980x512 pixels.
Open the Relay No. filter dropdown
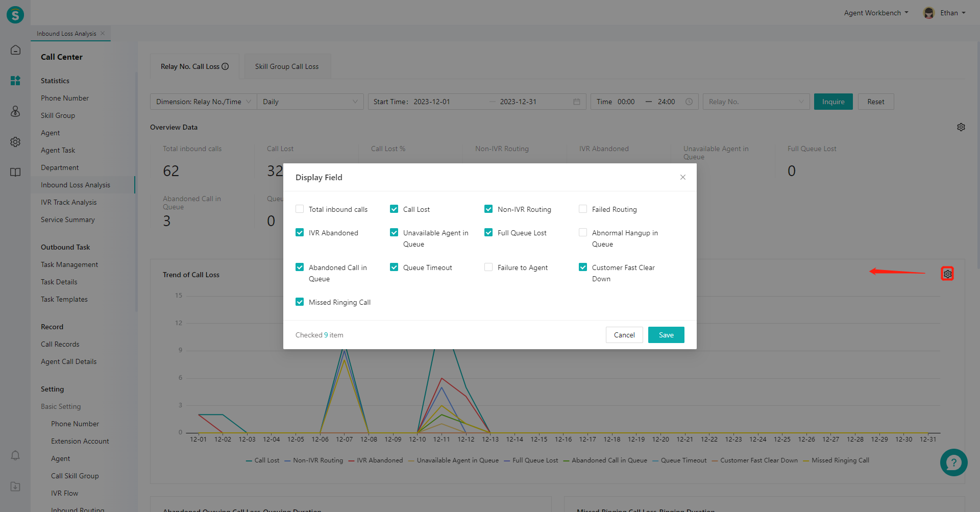pyautogui.click(x=756, y=102)
